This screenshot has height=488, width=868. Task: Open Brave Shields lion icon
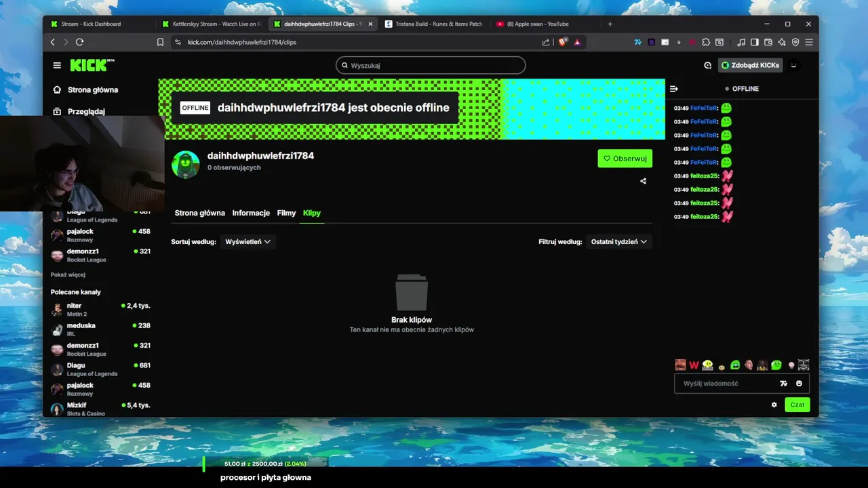[562, 42]
